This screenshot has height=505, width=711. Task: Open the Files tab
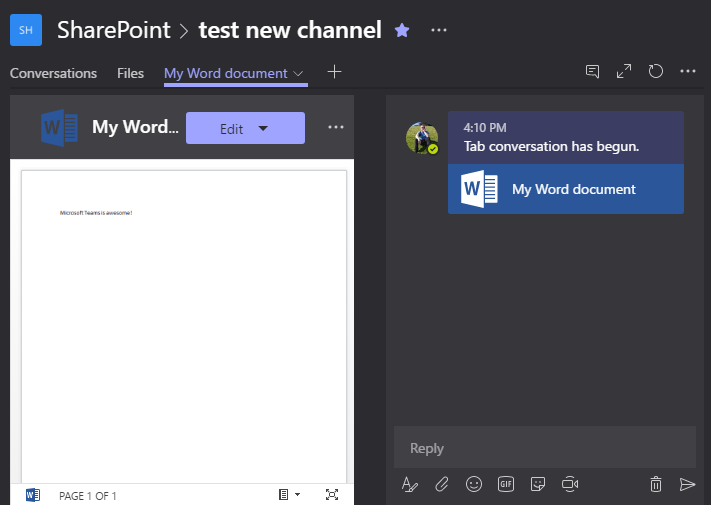[x=130, y=73]
